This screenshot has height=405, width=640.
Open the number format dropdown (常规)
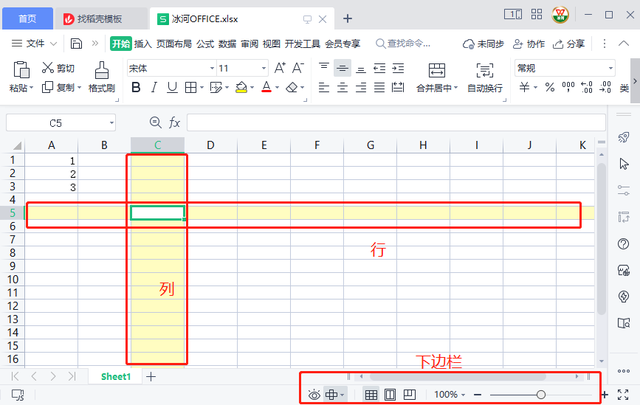coord(611,68)
